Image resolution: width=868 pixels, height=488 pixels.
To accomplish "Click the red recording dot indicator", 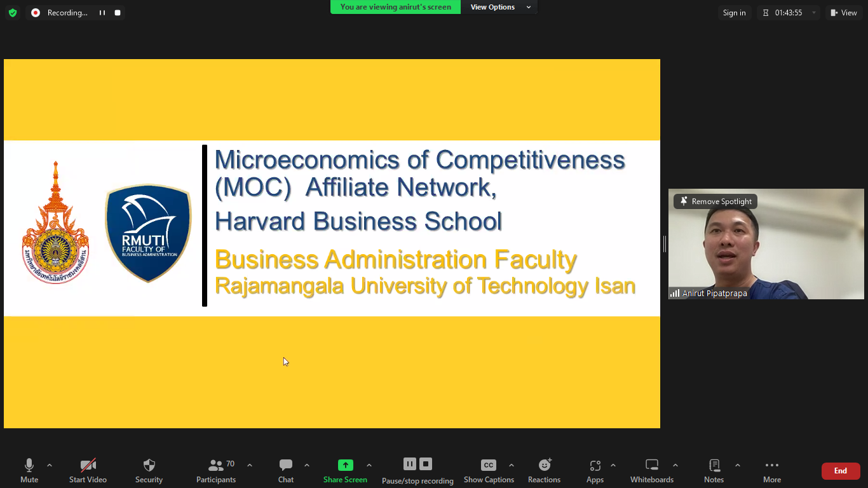I will coord(36,13).
